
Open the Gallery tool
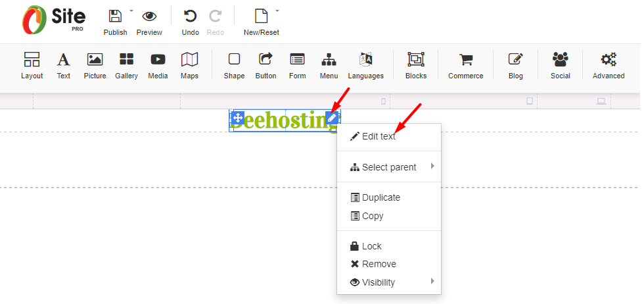pos(126,65)
